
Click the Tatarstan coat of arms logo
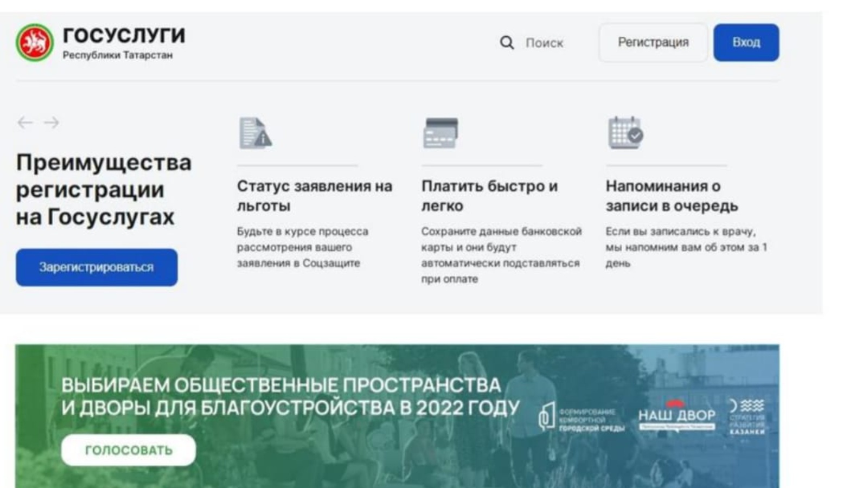pyautogui.click(x=35, y=42)
